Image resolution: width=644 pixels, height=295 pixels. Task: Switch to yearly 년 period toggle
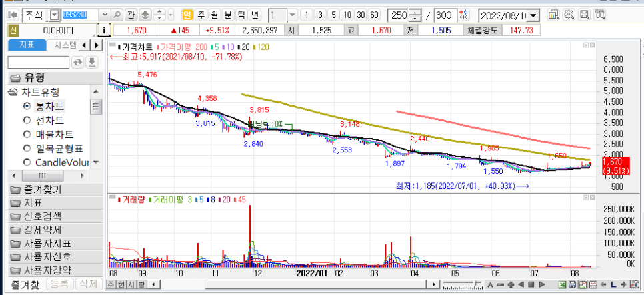255,15
